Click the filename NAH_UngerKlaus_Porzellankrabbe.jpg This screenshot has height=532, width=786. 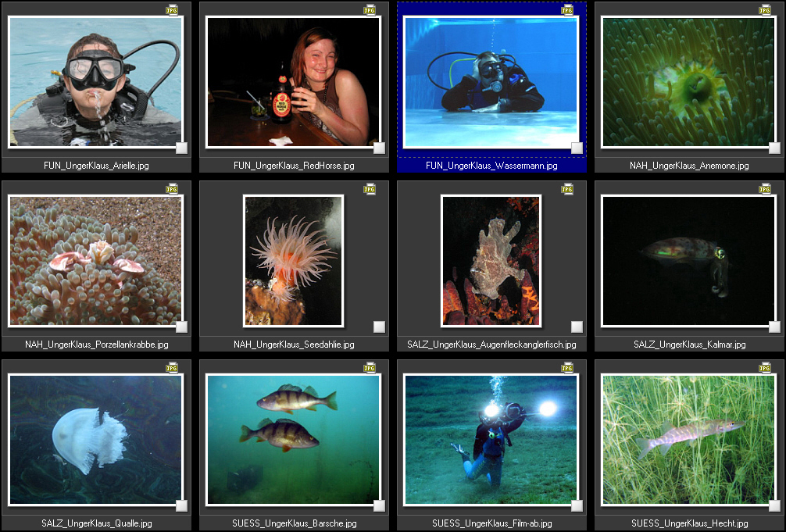pyautogui.click(x=97, y=345)
